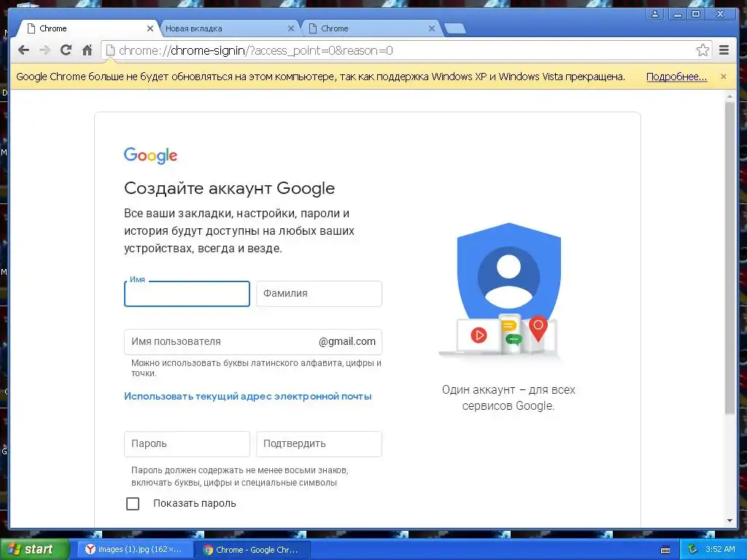Reload the current page

click(66, 50)
